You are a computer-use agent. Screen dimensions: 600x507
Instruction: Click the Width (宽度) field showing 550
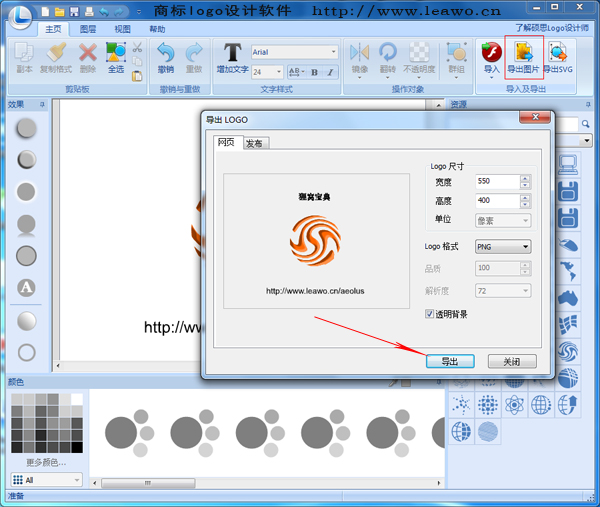[498, 181]
